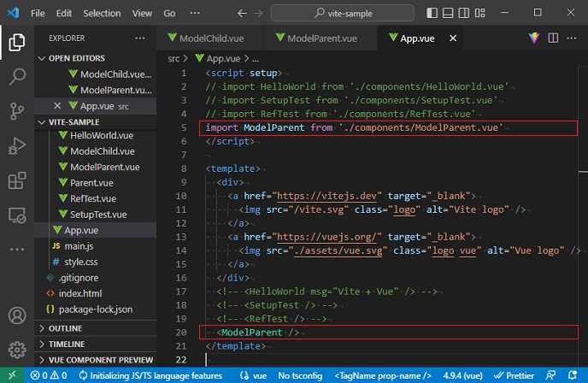
Task: Click Initializing JS/TS language features status
Action: point(150,375)
